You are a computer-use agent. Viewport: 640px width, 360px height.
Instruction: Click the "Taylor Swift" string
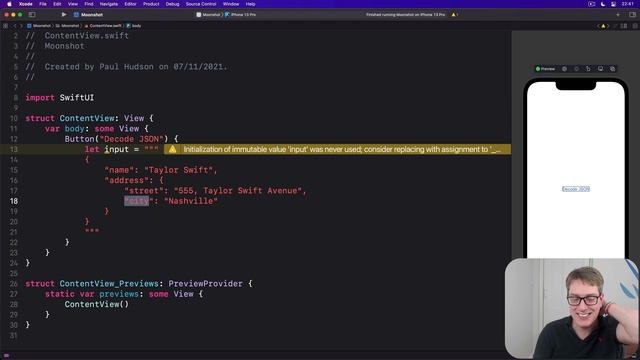pos(180,170)
